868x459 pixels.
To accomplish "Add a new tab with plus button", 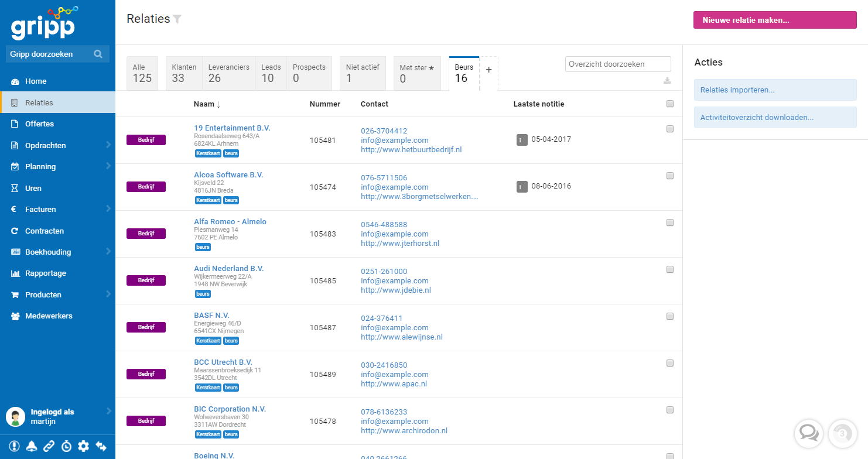I will [x=489, y=70].
